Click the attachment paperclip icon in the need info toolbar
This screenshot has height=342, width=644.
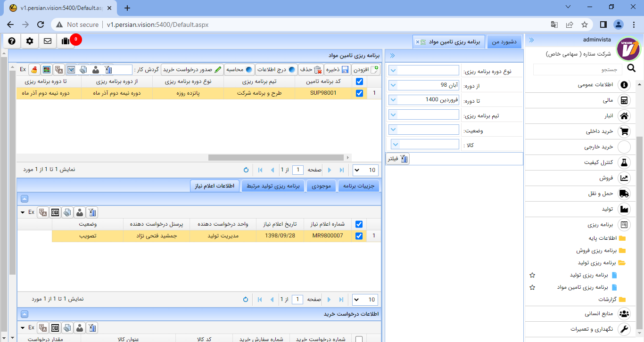67,212
